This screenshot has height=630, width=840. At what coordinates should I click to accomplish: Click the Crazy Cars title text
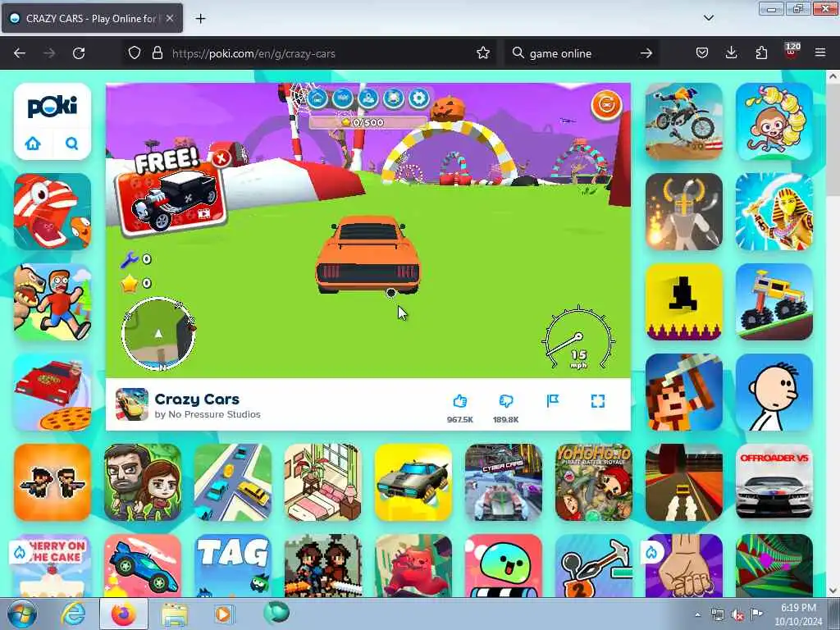[197, 399]
